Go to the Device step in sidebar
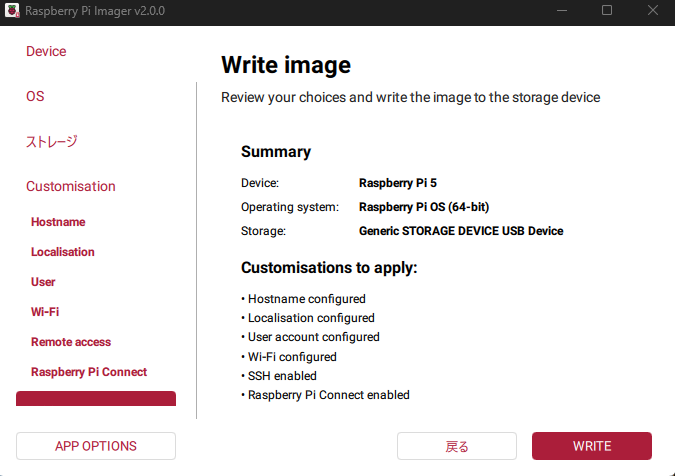The height and width of the screenshot is (476, 675). coord(46,51)
